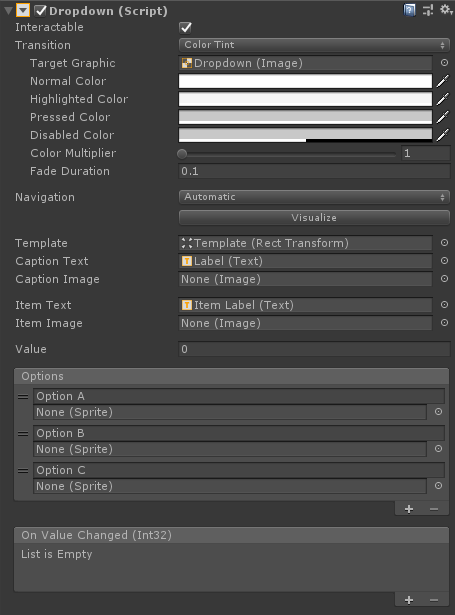Open the Transition Color Tint dropdown
The height and width of the screenshot is (615, 455).
(x=314, y=45)
